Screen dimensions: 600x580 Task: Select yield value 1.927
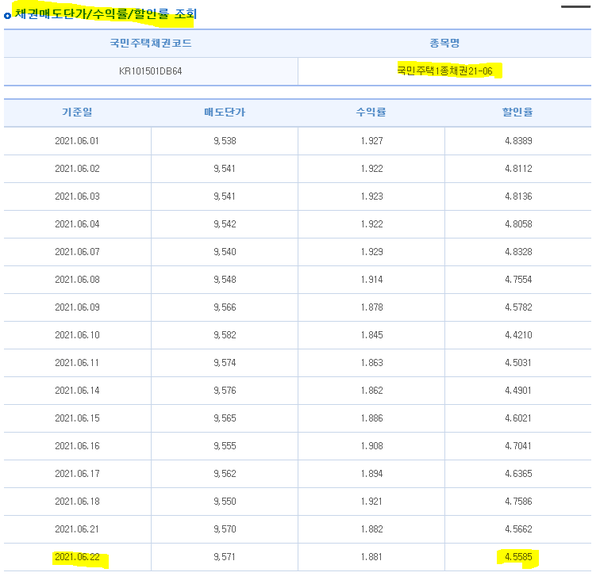point(372,141)
